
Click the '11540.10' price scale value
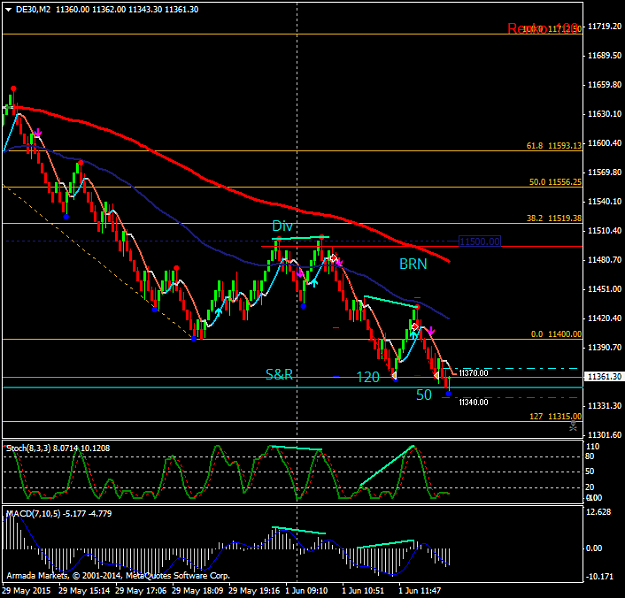click(605, 201)
